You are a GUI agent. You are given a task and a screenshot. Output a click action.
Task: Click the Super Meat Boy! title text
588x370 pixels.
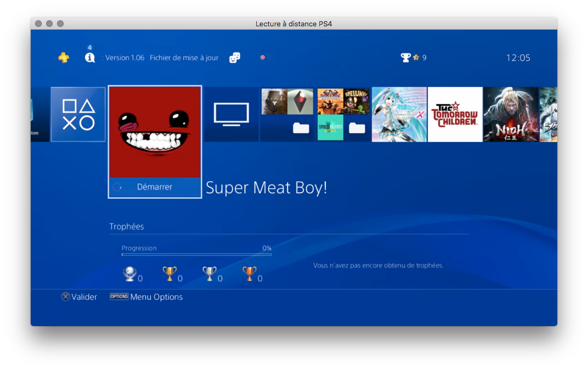[x=266, y=188]
